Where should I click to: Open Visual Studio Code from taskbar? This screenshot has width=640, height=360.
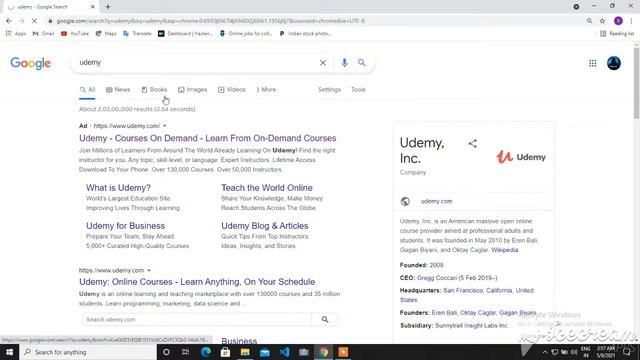[284, 352]
